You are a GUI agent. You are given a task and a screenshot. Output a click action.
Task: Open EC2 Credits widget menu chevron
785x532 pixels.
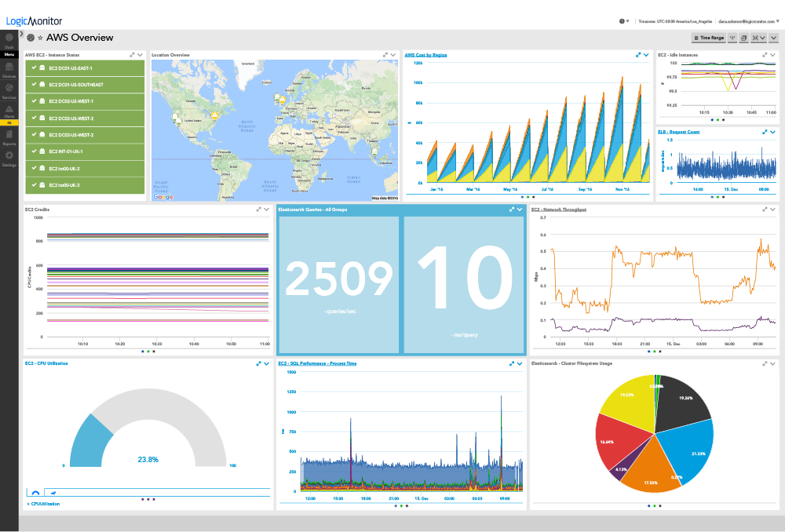pos(267,210)
